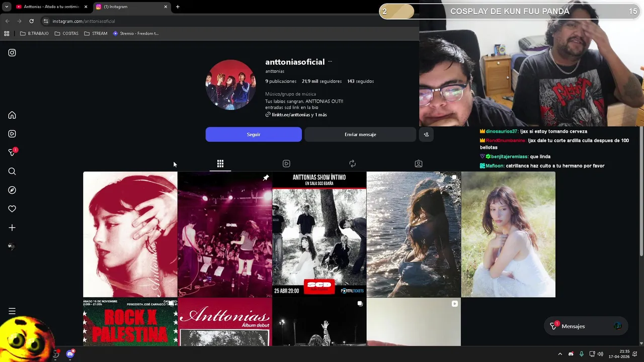Click the Instagram logo in the sidebar
Viewport: 644px width, 362px height.
coord(12,53)
